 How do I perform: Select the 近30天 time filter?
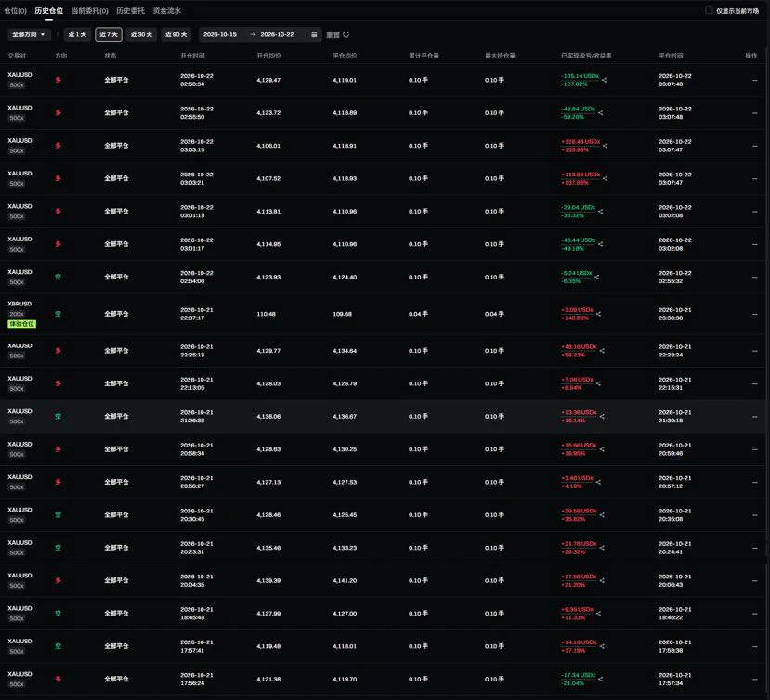[x=141, y=34]
